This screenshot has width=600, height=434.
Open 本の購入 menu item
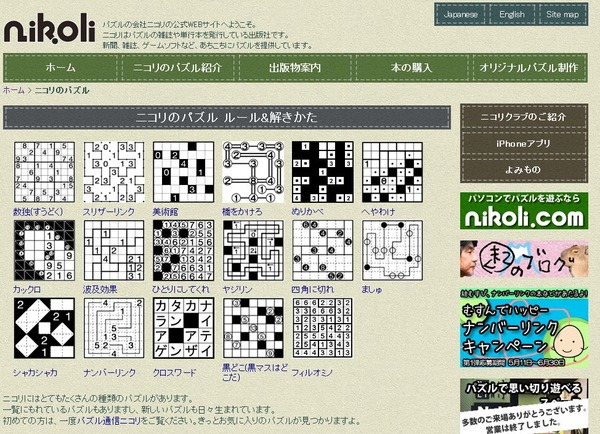411,68
